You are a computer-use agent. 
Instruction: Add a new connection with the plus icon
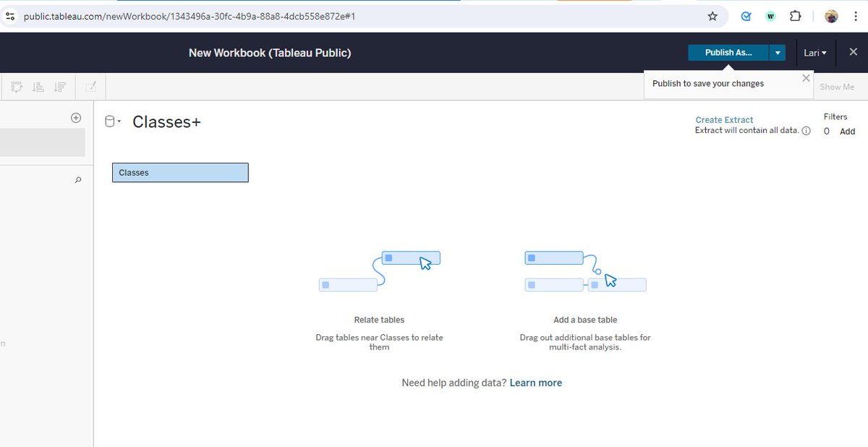point(76,118)
